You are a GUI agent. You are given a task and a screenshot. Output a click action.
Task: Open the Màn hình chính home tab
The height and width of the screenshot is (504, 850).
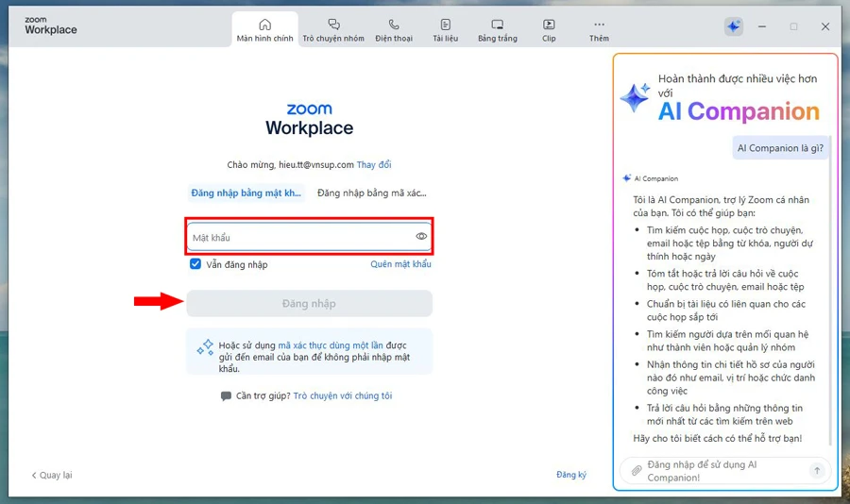pyautogui.click(x=264, y=29)
